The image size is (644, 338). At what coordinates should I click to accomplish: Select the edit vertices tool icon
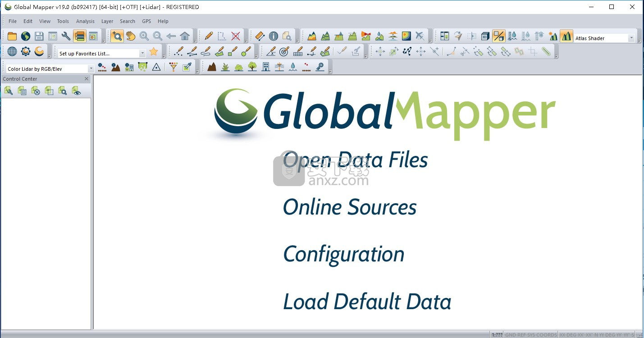point(407,51)
